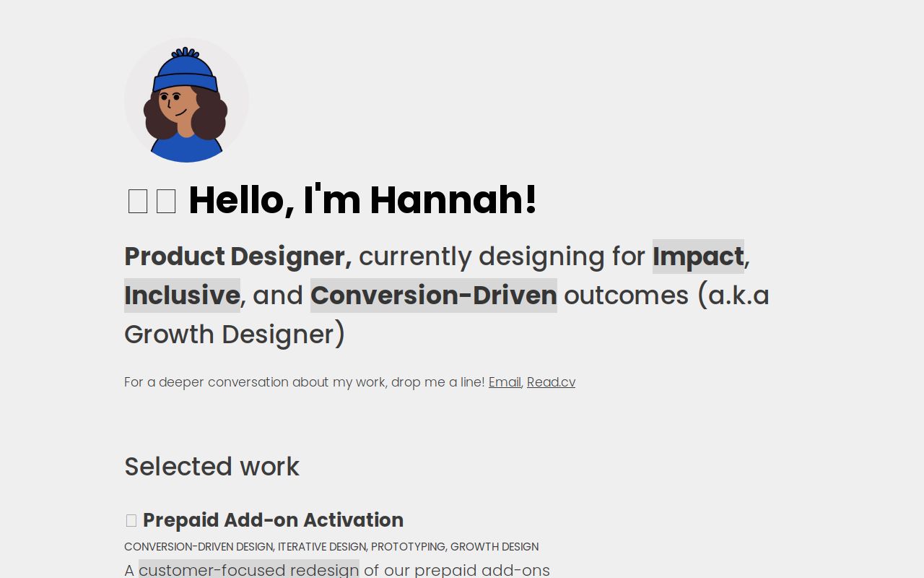Click the emoji icon beside Prepaid Add-on Activation
924x578 pixels.
131,520
